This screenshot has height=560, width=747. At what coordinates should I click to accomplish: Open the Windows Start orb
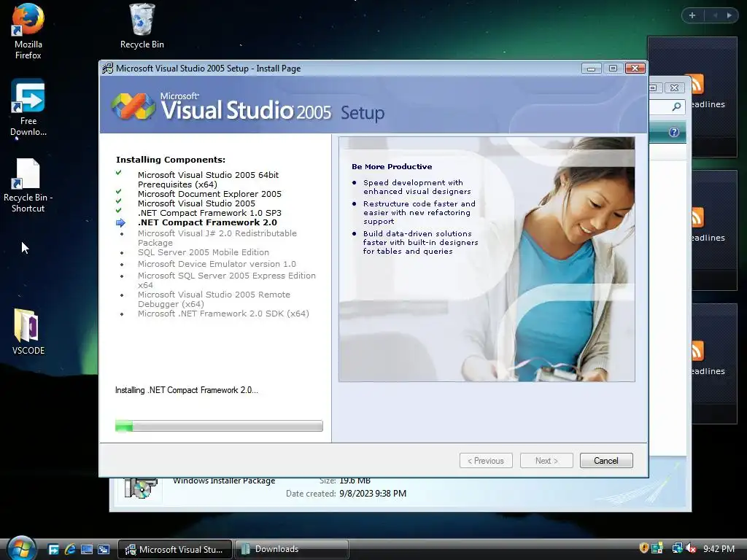tap(21, 548)
